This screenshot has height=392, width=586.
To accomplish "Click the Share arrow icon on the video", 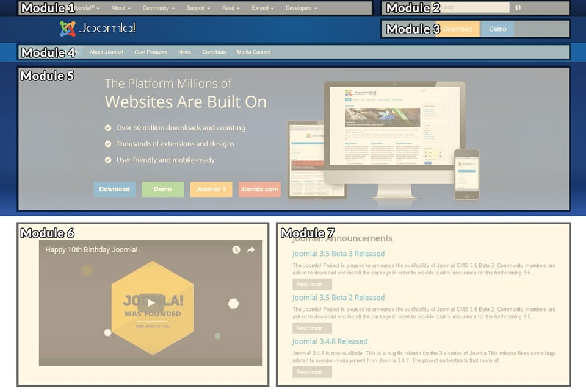I will [x=251, y=249].
